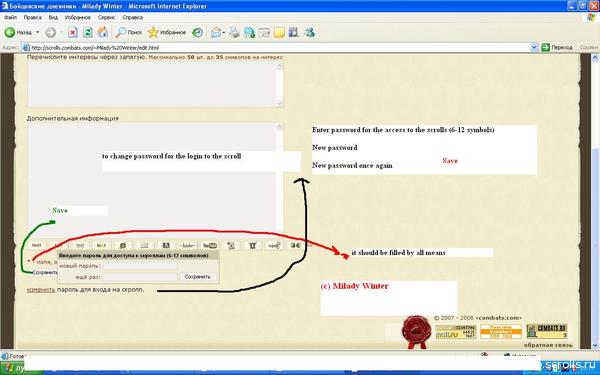Insert a YouTube video via editor icon
Screen dimensions: 600x375
[209, 245]
